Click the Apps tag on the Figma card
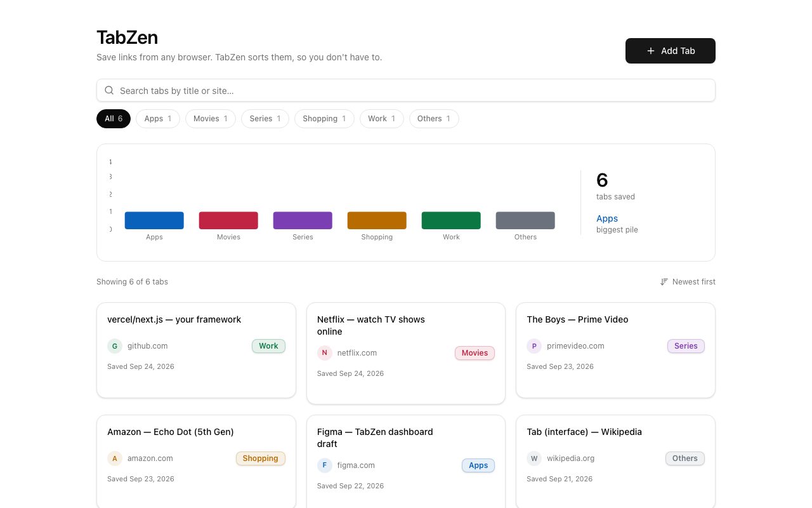812x508 pixels. [478, 465]
